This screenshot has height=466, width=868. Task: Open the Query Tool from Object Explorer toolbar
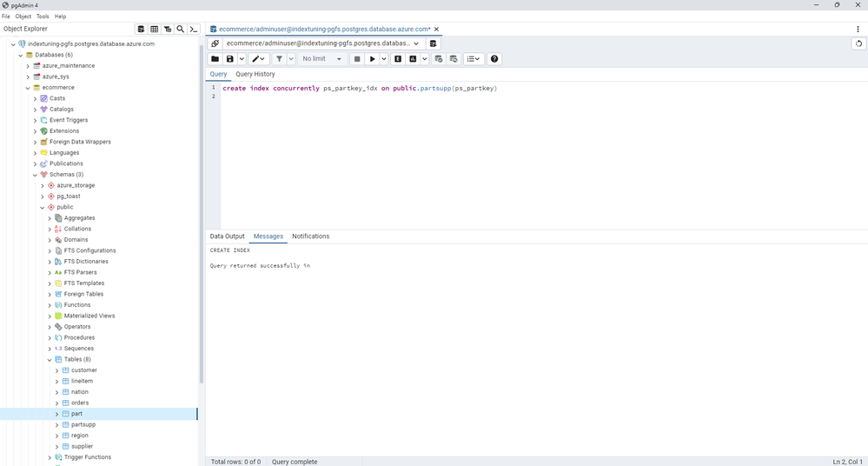click(141, 29)
